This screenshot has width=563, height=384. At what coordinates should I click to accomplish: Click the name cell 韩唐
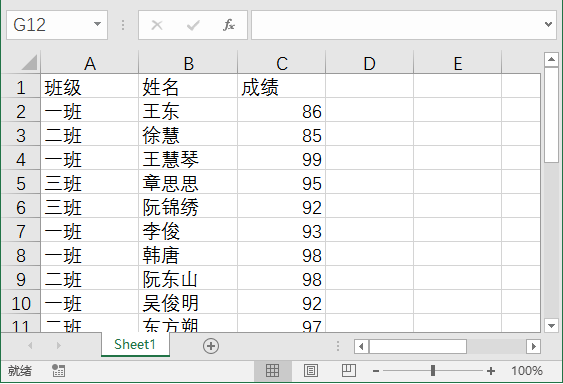(x=188, y=254)
